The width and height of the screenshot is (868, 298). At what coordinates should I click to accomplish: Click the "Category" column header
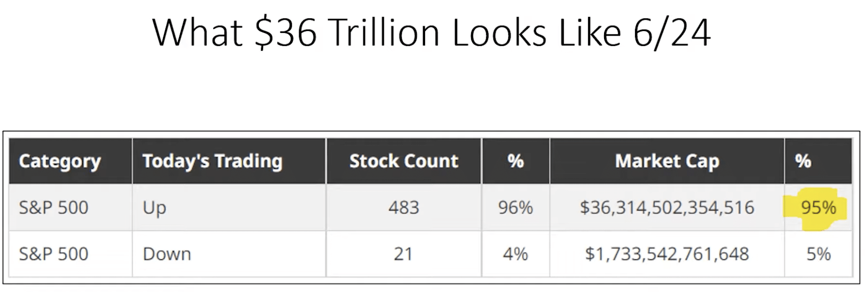60,161
